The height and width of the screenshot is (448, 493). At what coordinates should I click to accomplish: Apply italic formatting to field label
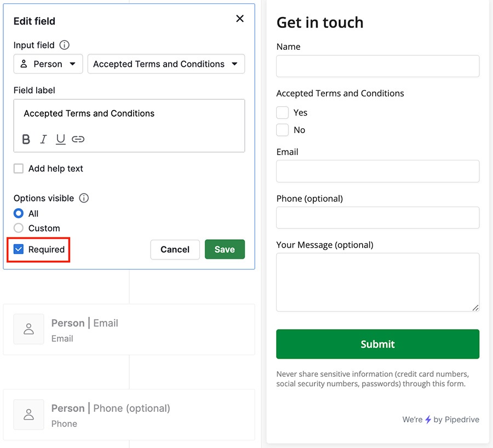click(x=43, y=139)
